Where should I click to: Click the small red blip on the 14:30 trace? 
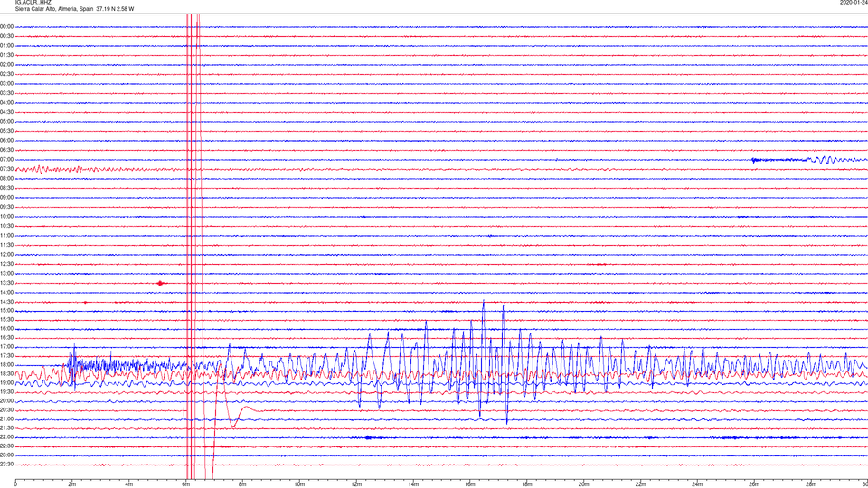point(85,303)
